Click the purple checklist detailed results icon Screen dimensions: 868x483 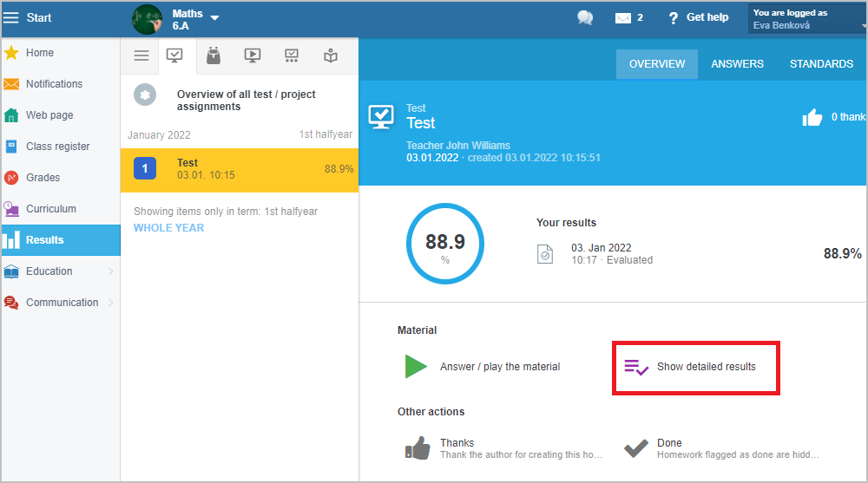(636, 368)
